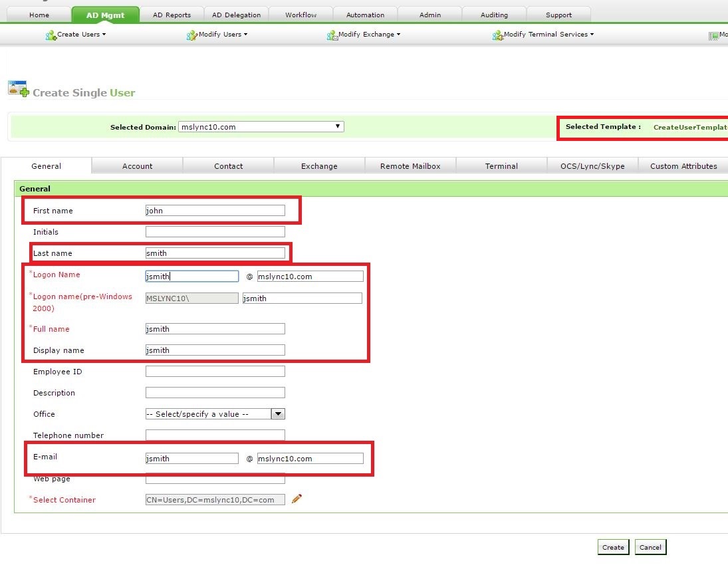Screen dimensions: 728x577
Task: Open the AD Reports tab
Action: pyautogui.click(x=172, y=15)
